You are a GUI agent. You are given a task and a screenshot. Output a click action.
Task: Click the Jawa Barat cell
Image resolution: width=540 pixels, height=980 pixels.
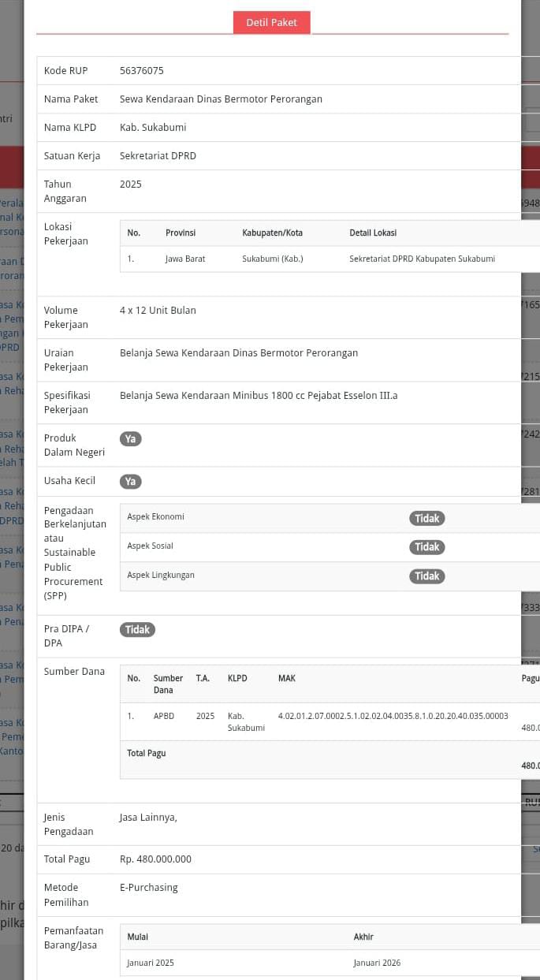pyautogui.click(x=185, y=259)
